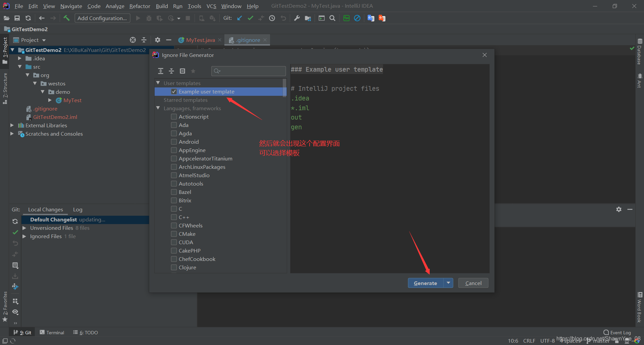
Task: Click the deselect-all square icon in generator
Action: tap(182, 71)
